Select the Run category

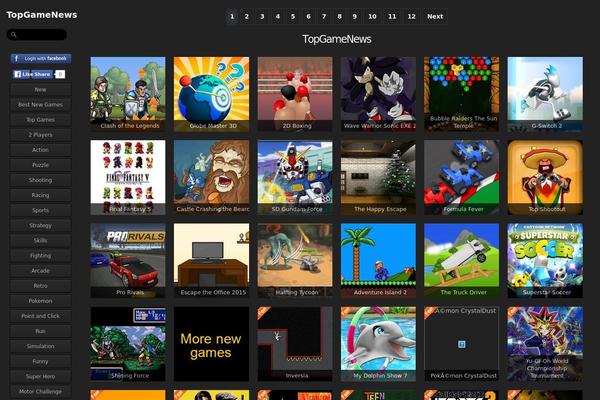tap(40, 331)
